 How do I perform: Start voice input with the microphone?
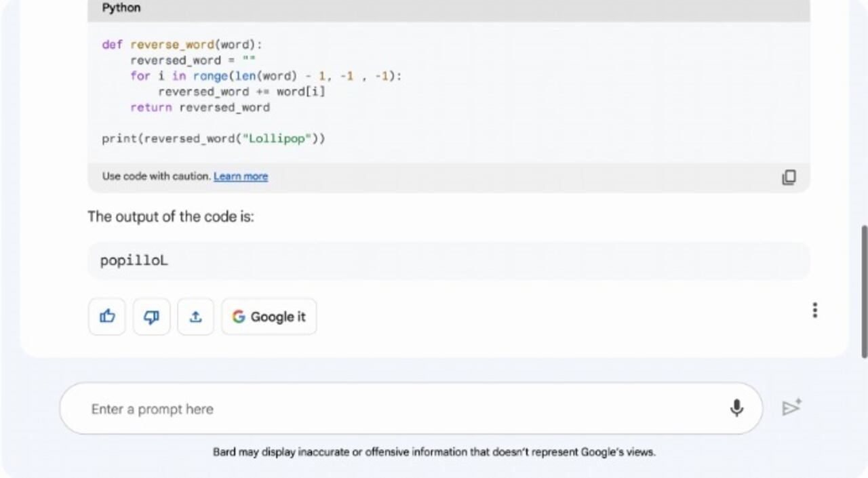coord(737,408)
